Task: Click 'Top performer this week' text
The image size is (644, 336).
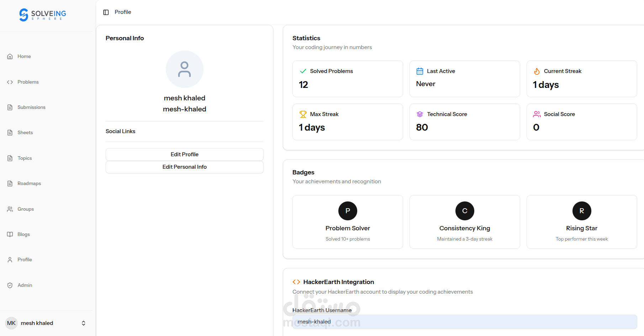Action: click(x=582, y=239)
